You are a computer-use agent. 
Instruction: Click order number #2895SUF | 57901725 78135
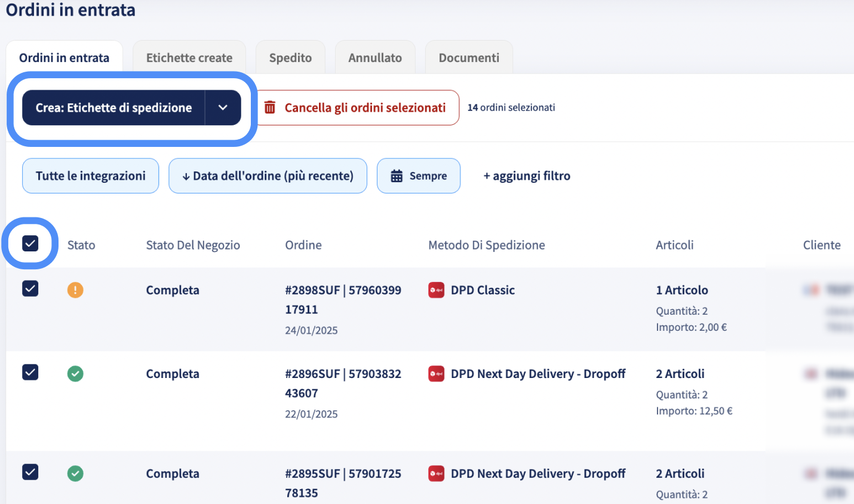343,483
